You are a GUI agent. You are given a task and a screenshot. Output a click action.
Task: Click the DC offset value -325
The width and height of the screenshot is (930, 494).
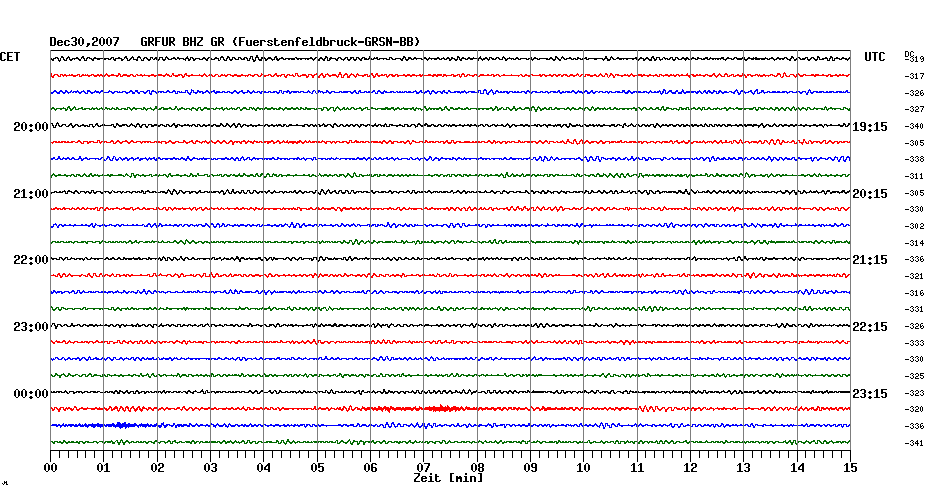(x=915, y=377)
